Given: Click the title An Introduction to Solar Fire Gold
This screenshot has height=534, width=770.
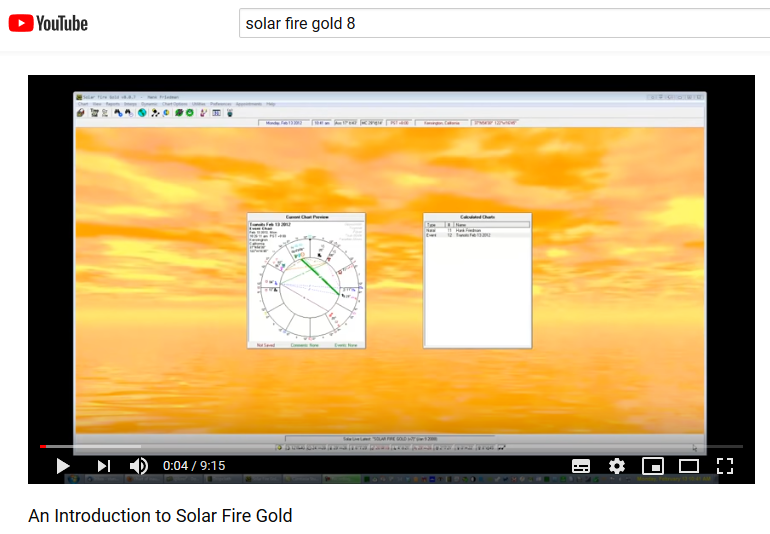Looking at the screenshot, I should point(160,516).
